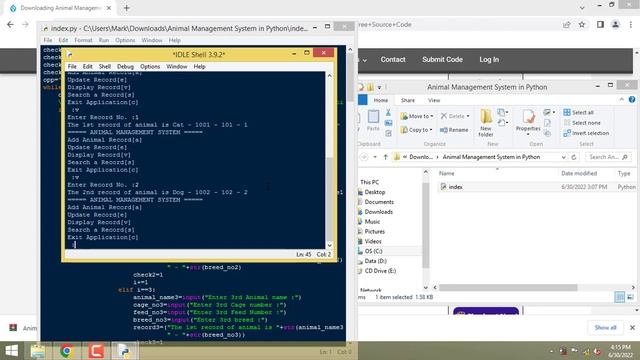Open Format menu in index.py editor
Viewport: 640px width, 360px height.
tap(83, 40)
